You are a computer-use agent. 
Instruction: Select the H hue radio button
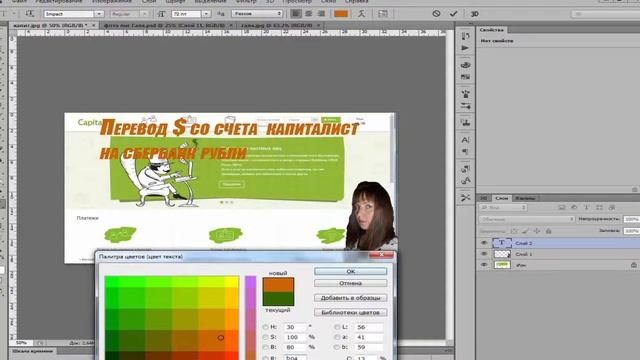(265, 327)
